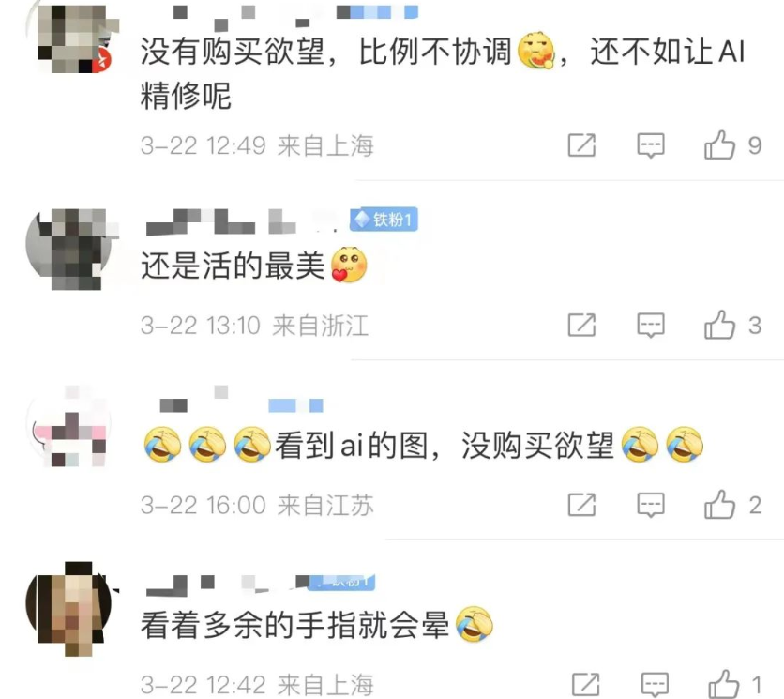Screen dimensions: 784x699
Task: Share the comment posted at 12:49
Action: pyautogui.click(x=582, y=145)
